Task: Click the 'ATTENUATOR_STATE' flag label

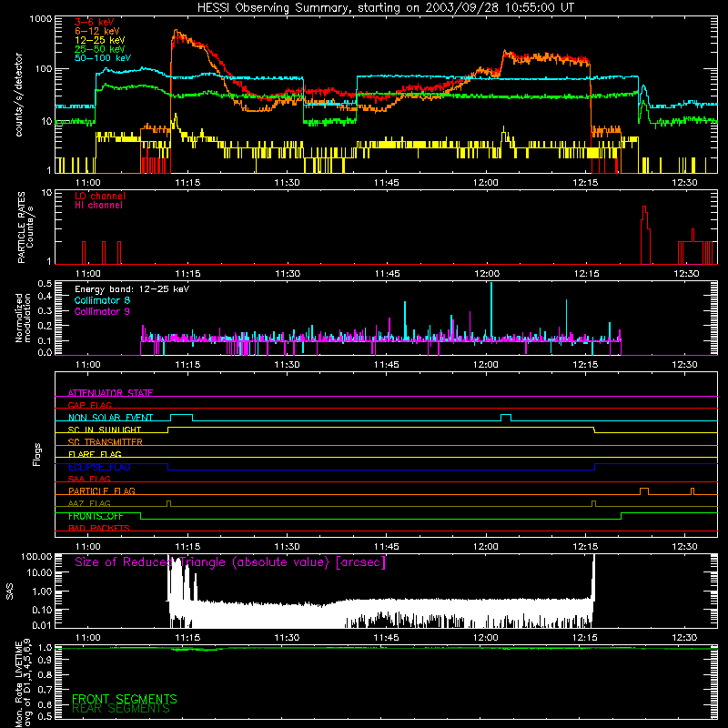Action: (x=110, y=393)
